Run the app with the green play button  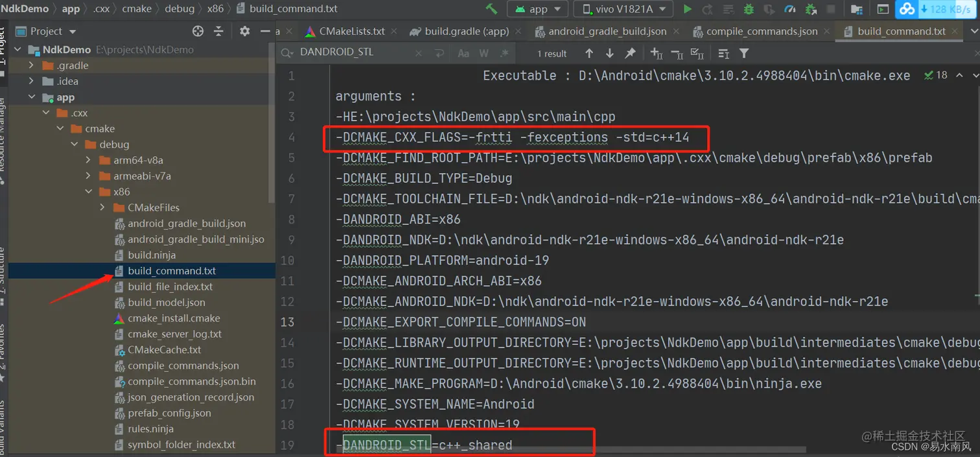(688, 9)
